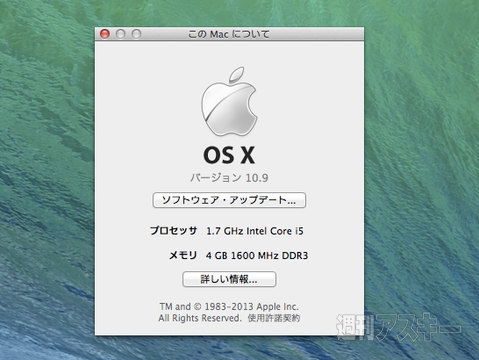479x360 pixels.
Task: Click the TM and © 1983-2013 Apple Inc. text
Action: (229, 306)
